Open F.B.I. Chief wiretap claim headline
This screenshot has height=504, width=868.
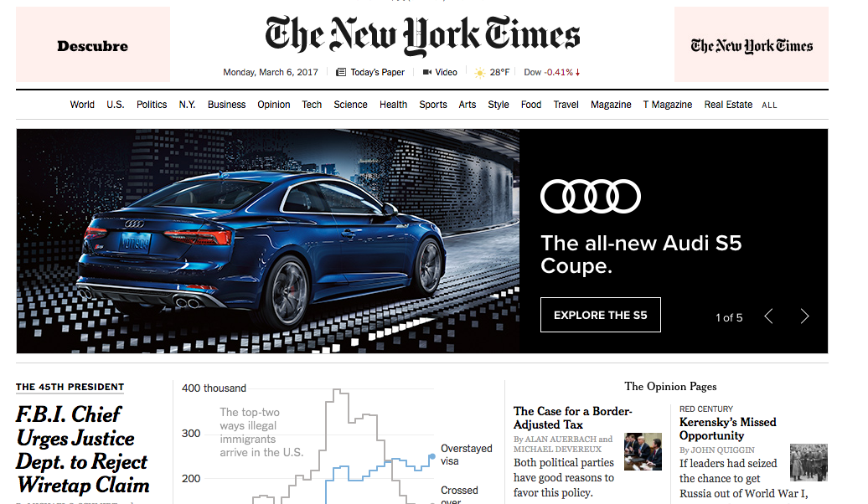82,450
